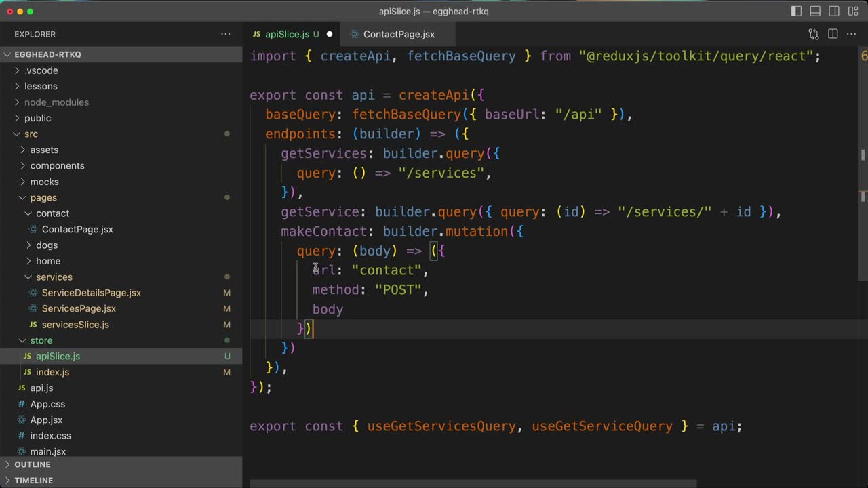The height and width of the screenshot is (488, 868).
Task: Open Explorer views ellipsis menu
Action: tap(225, 34)
